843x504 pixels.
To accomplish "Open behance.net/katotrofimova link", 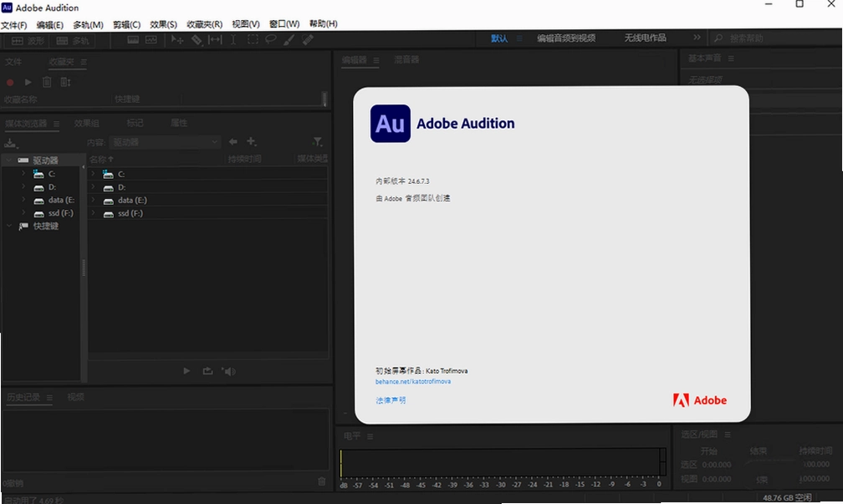I will (413, 381).
